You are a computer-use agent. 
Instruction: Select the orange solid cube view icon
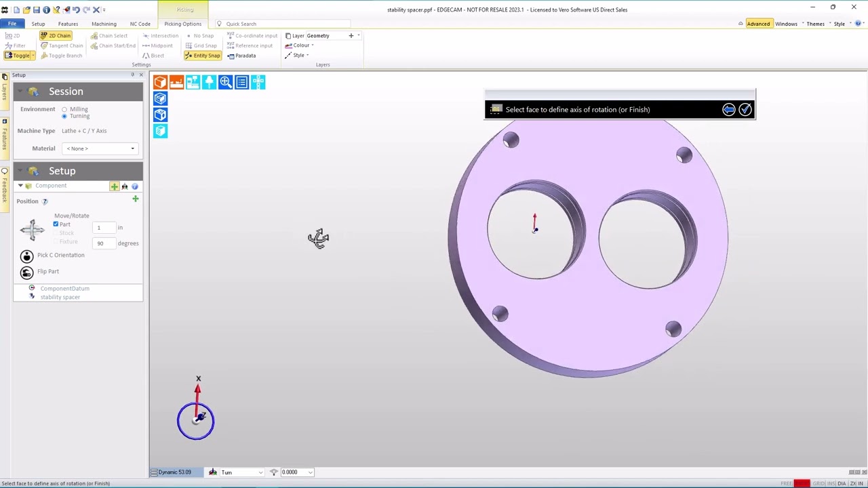coord(160,82)
